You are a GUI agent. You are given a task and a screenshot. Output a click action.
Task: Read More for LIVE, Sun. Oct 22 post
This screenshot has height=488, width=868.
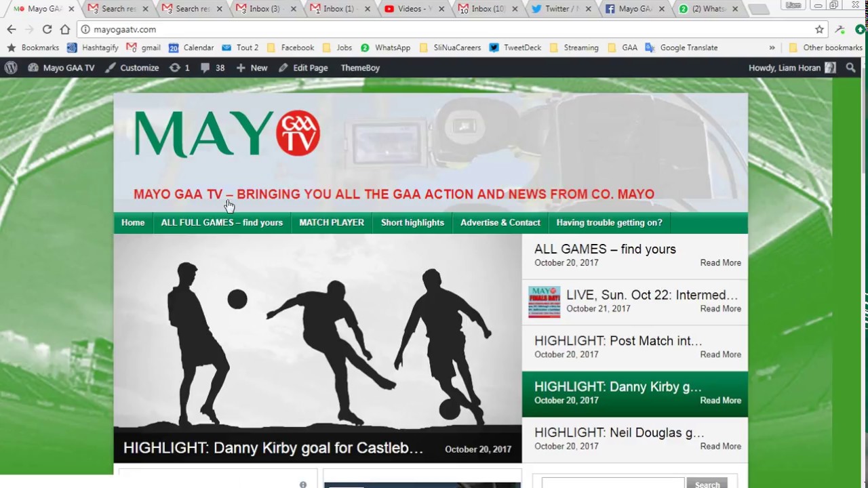pyautogui.click(x=720, y=308)
